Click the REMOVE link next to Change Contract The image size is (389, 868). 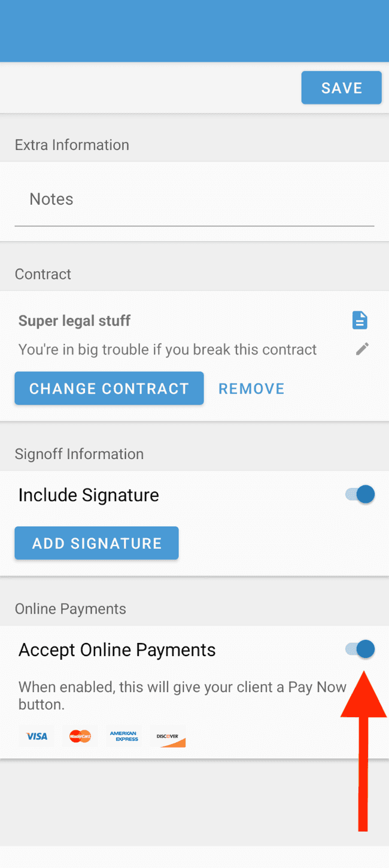click(251, 388)
